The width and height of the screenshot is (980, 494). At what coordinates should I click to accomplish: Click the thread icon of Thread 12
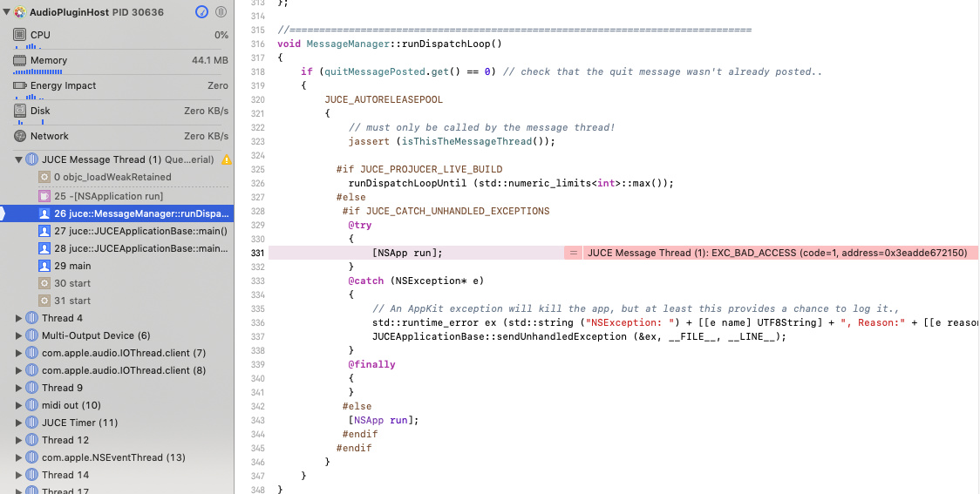coord(31,440)
